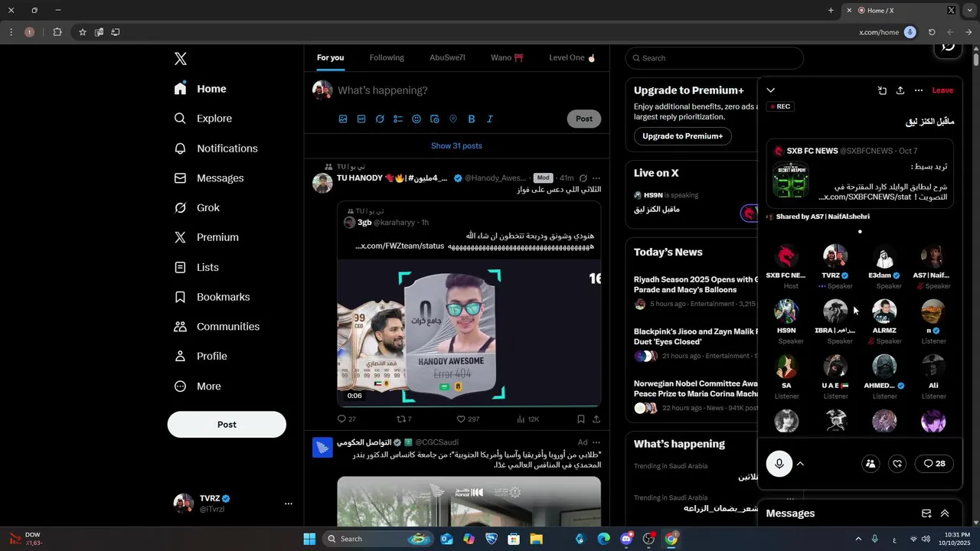Open E3dam speaker avatar in Space
The width and height of the screenshot is (980, 551).
884,257
